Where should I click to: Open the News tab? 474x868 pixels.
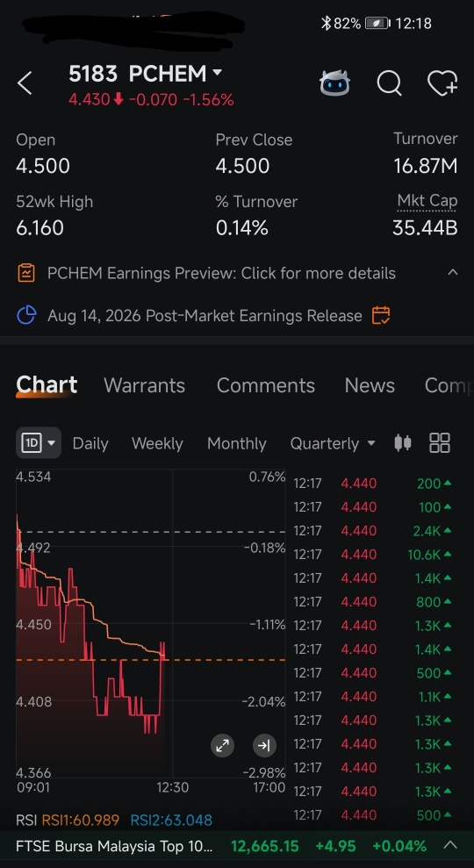pyautogui.click(x=370, y=385)
